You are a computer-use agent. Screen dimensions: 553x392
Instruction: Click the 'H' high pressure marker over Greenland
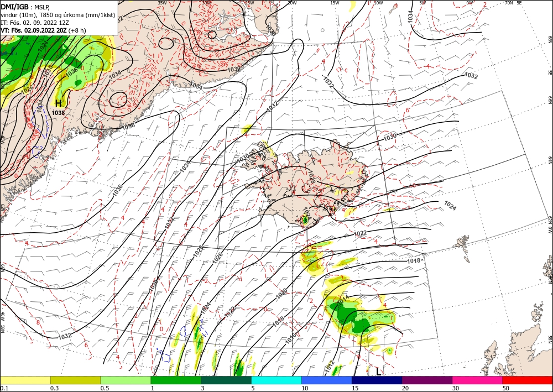pyautogui.click(x=58, y=103)
